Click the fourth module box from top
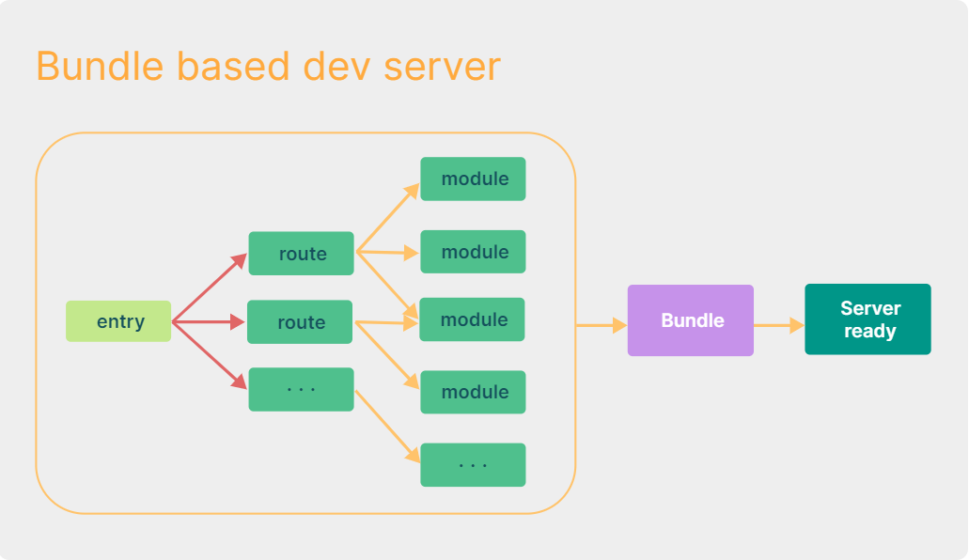This screenshot has width=969, height=560. click(x=473, y=392)
